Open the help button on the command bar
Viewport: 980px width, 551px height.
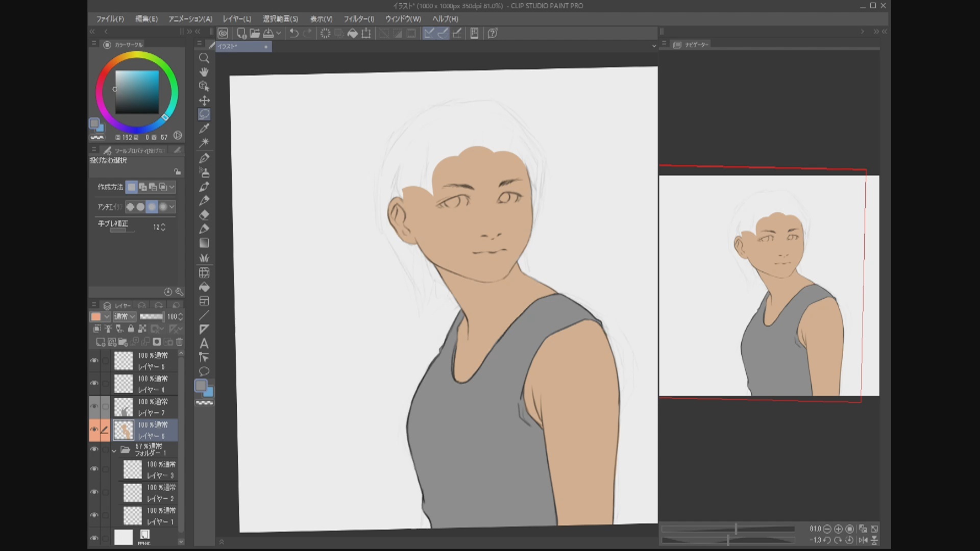[x=492, y=33]
